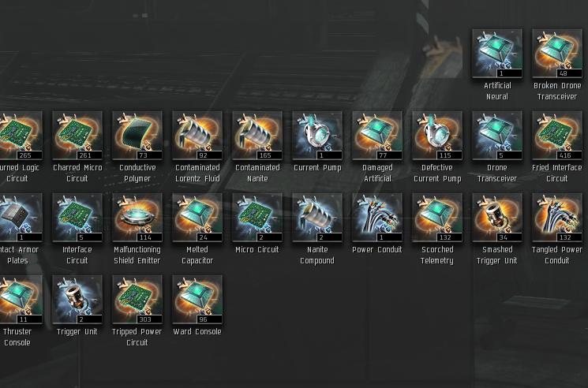Select the Current Pump item
The image size is (588, 388).
pyautogui.click(x=317, y=135)
